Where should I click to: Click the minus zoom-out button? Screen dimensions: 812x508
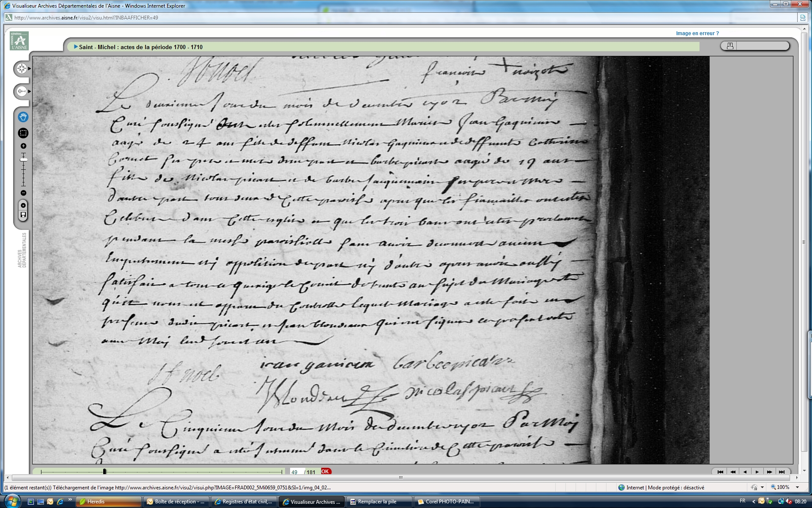23,193
